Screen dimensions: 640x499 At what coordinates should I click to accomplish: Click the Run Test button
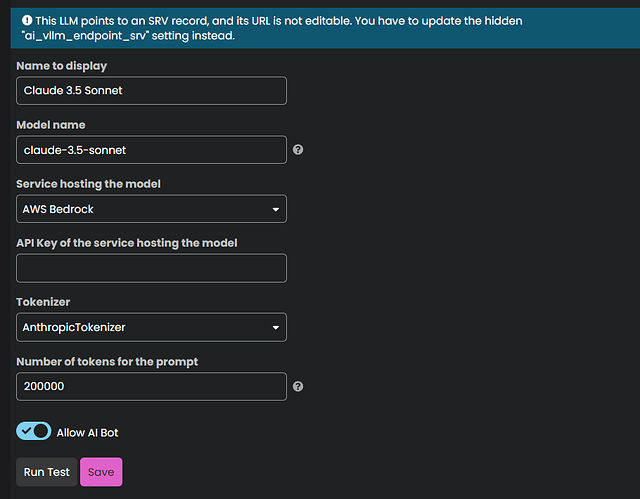click(x=47, y=472)
